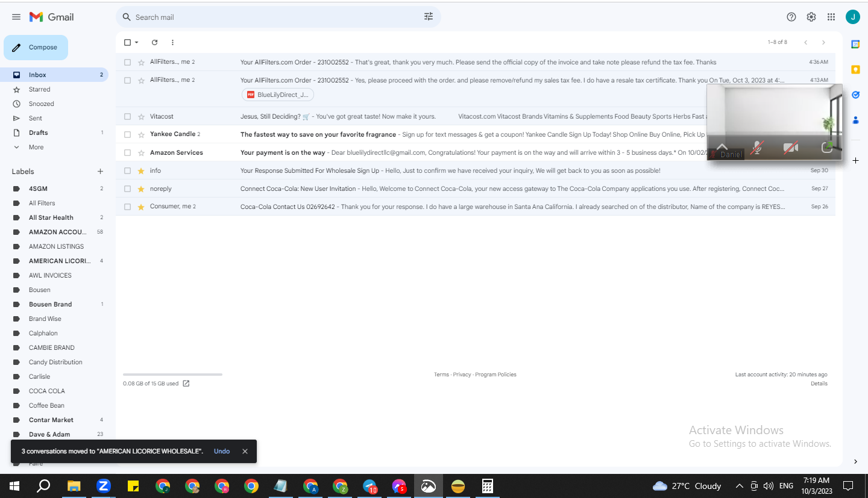
Task: Go to the older emails page arrow
Action: (x=823, y=42)
